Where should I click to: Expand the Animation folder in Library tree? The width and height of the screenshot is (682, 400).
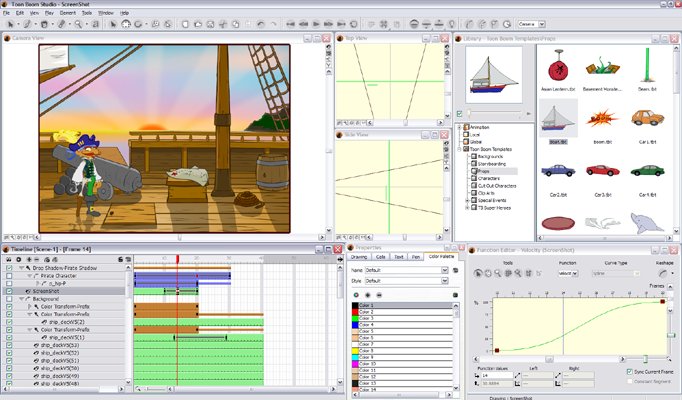pyautogui.click(x=459, y=127)
